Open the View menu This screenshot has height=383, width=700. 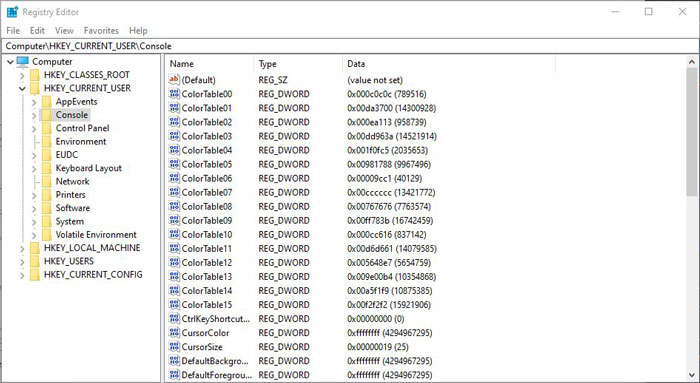(x=64, y=30)
